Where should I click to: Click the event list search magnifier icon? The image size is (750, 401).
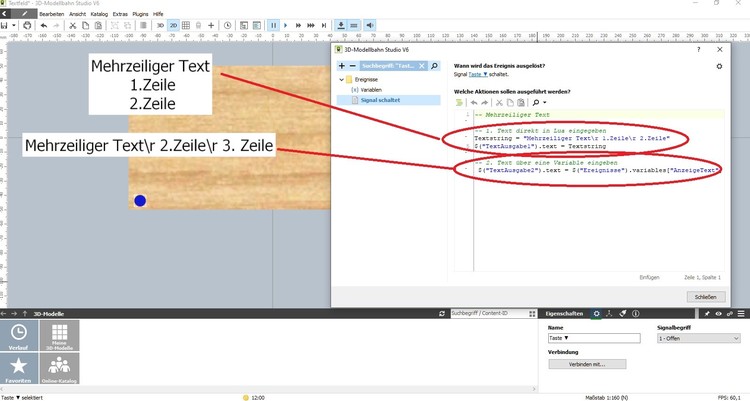coord(434,66)
